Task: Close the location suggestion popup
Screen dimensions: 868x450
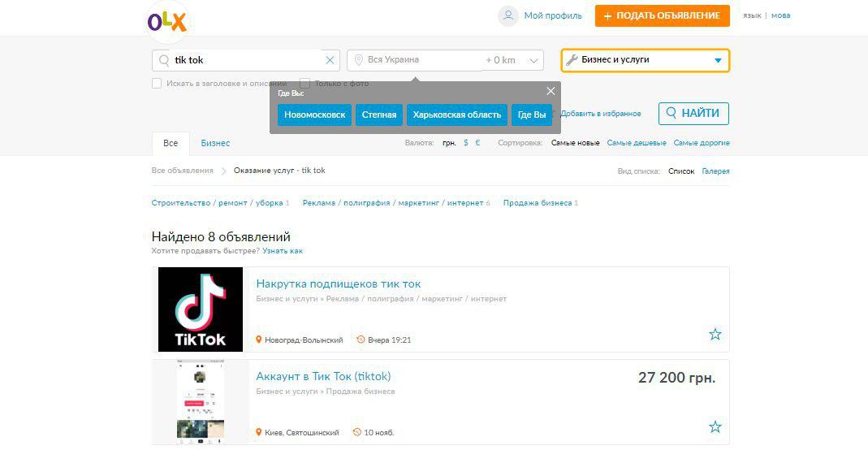Action: point(551,91)
